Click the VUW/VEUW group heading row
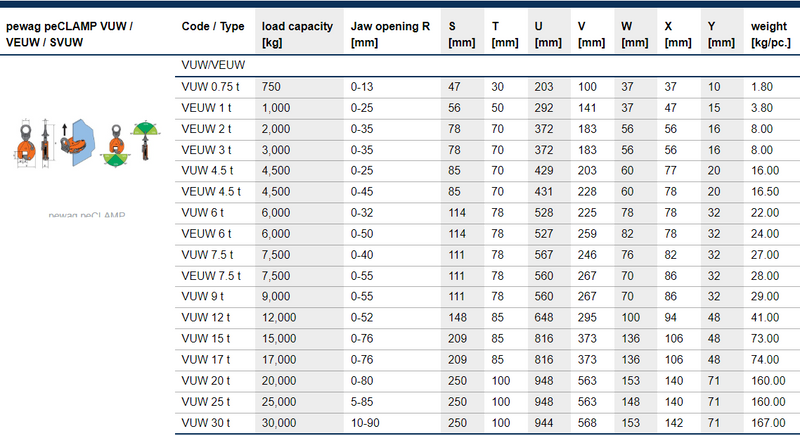Image resolution: width=800 pixels, height=436 pixels. click(214, 65)
